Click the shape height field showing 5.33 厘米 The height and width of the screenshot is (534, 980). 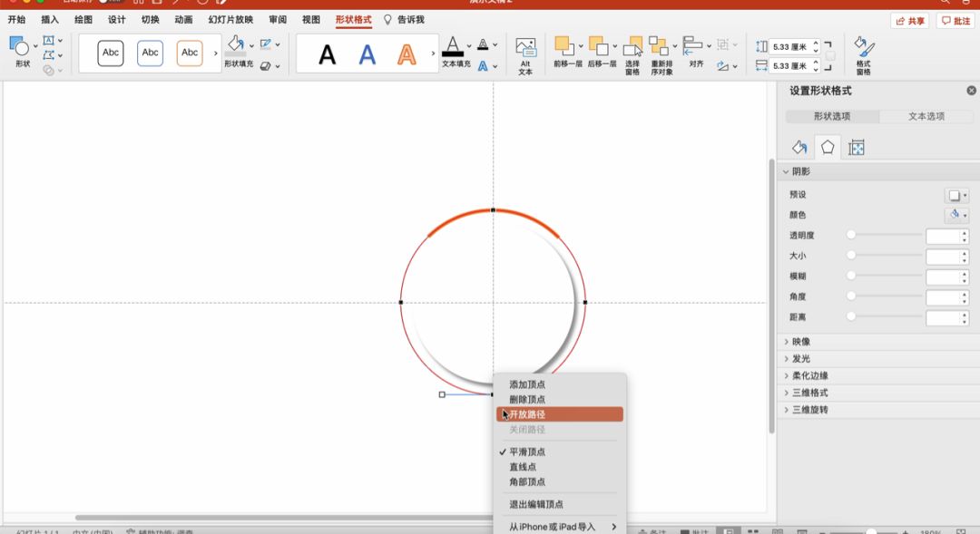tap(790, 47)
